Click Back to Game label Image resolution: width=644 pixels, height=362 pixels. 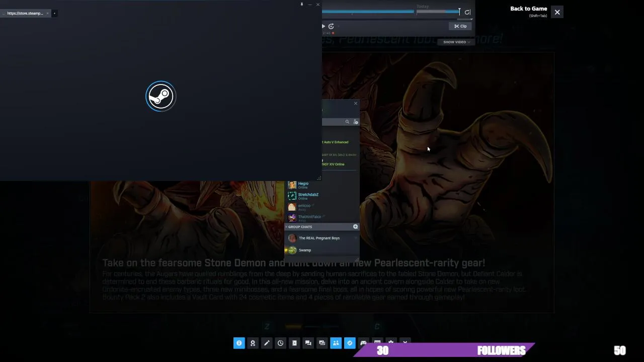(528, 9)
